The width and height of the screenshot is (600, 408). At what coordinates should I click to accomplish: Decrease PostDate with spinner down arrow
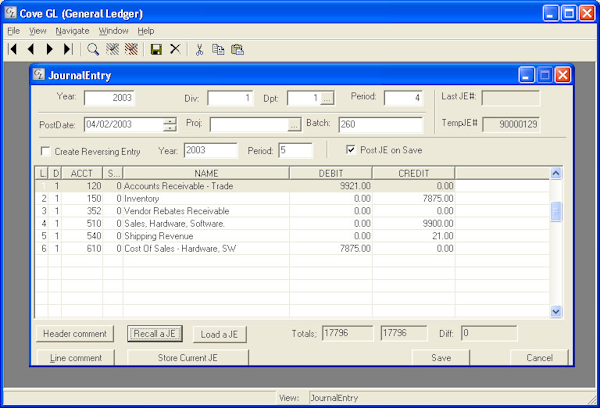coord(170,128)
